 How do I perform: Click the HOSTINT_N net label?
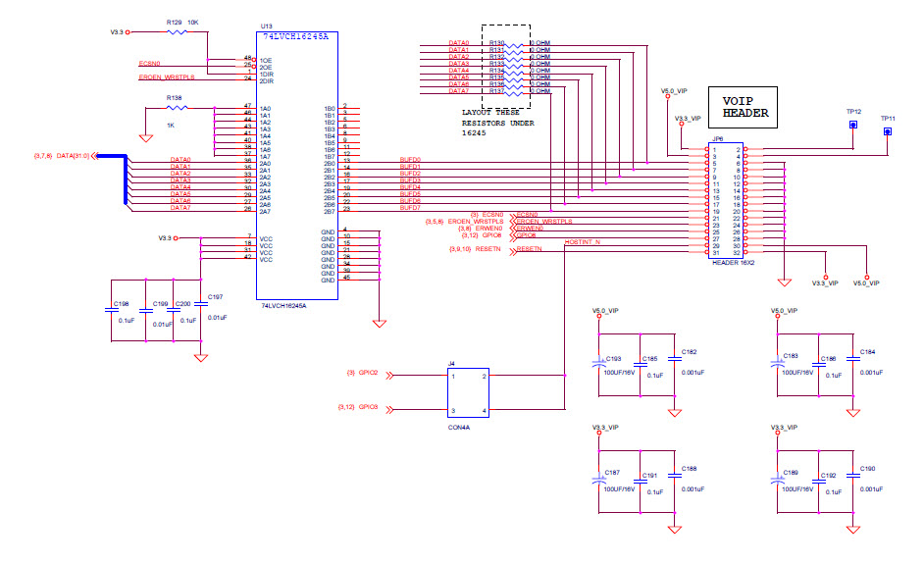pyautogui.click(x=582, y=240)
